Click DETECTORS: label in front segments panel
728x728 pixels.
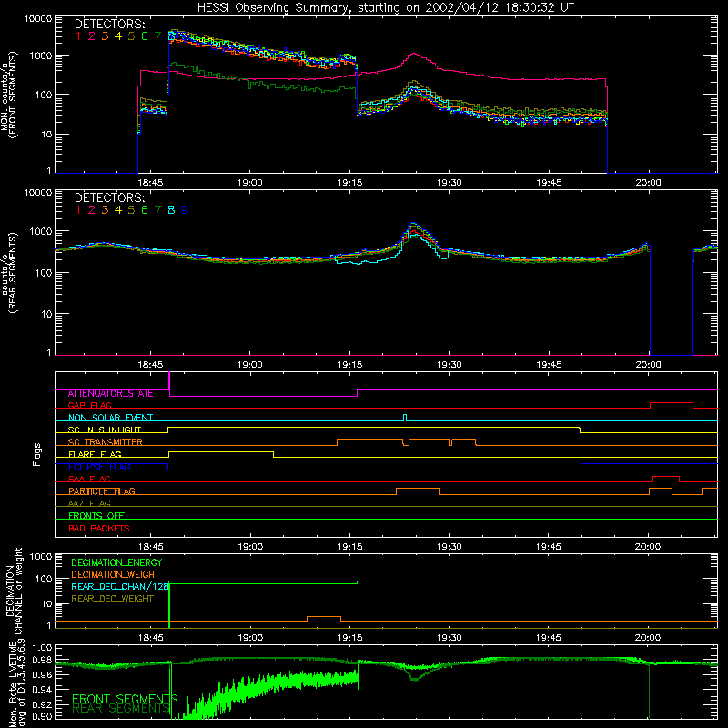[x=110, y=24]
